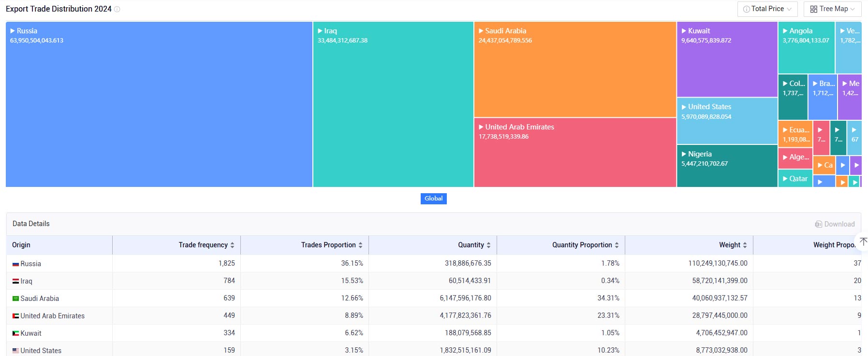Click Iraq's trades proportion 15.53%
868x356 pixels.
click(352, 281)
